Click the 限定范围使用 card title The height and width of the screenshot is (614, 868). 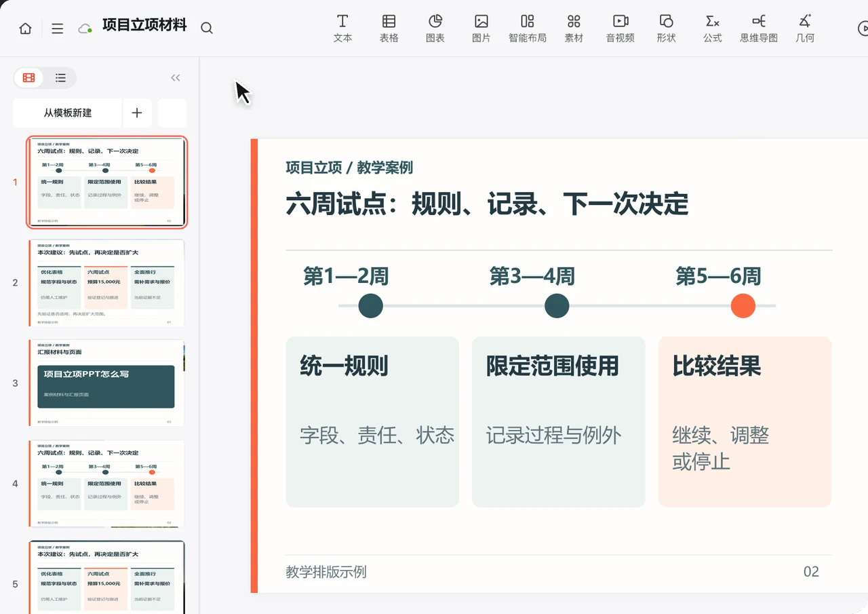(553, 366)
